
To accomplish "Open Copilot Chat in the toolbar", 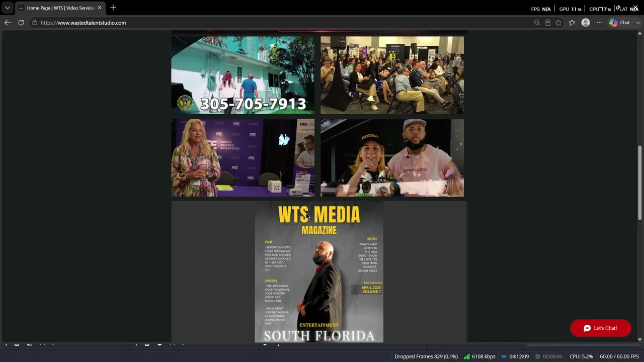I will pos(619,23).
